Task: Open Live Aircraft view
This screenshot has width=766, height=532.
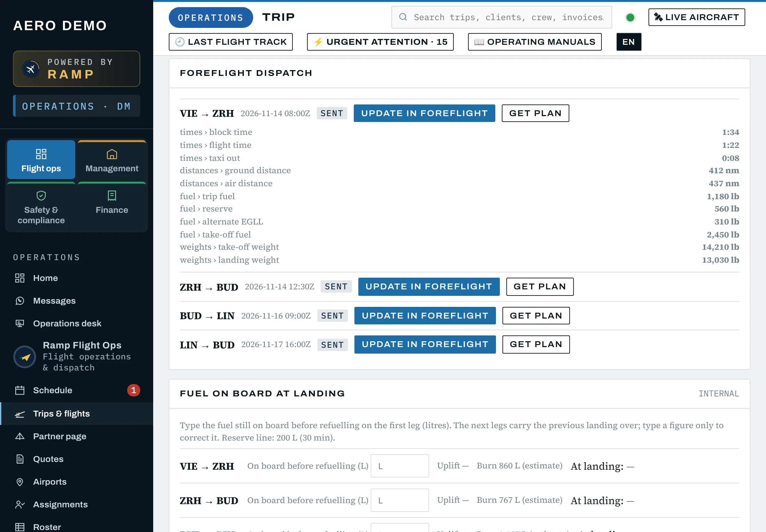Action: (696, 17)
